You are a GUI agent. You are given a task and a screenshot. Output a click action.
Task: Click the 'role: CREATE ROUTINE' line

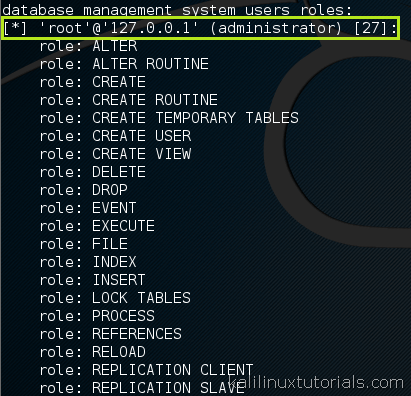point(129,100)
